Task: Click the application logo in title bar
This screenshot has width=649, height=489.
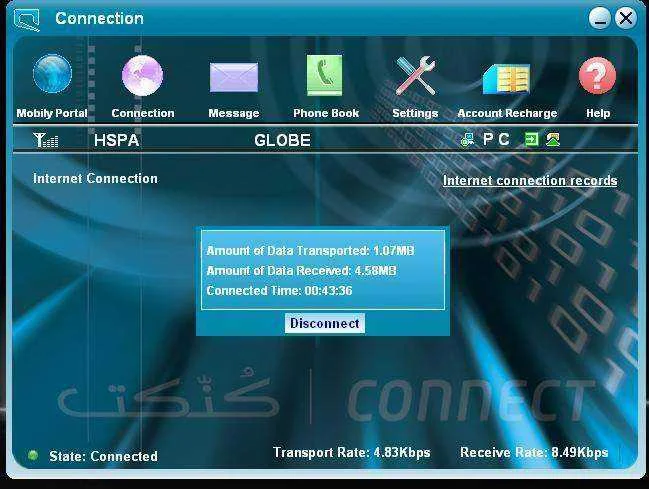Action: (26, 19)
